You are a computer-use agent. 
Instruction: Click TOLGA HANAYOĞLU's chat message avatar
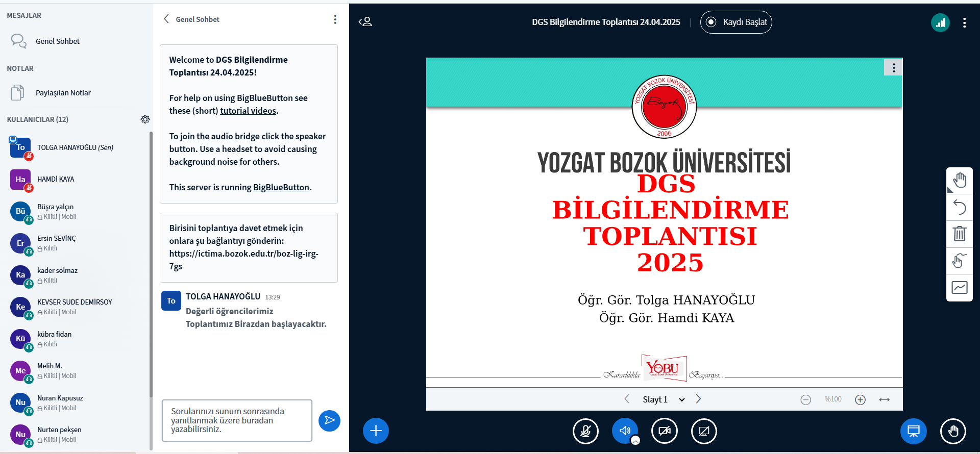click(x=171, y=301)
